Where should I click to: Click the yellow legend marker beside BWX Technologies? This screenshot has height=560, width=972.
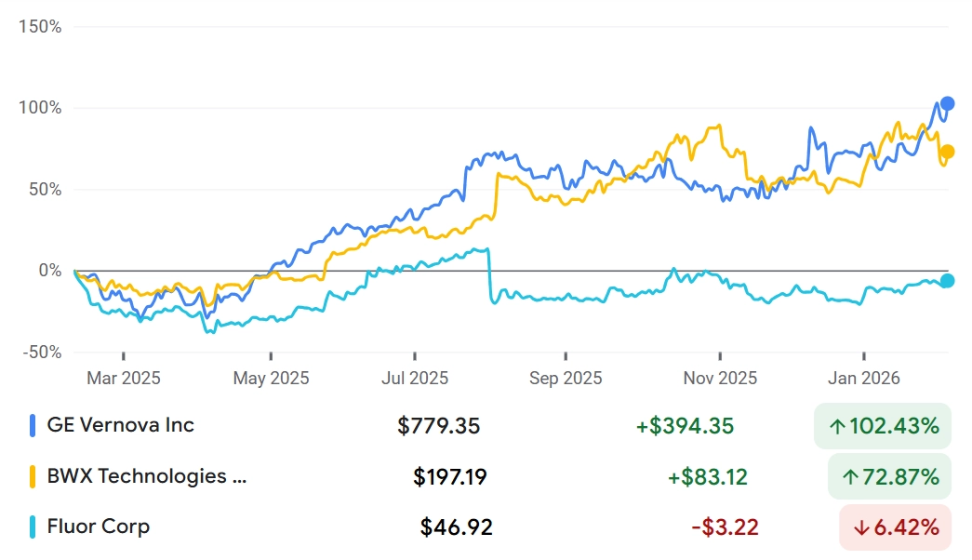pos(33,477)
